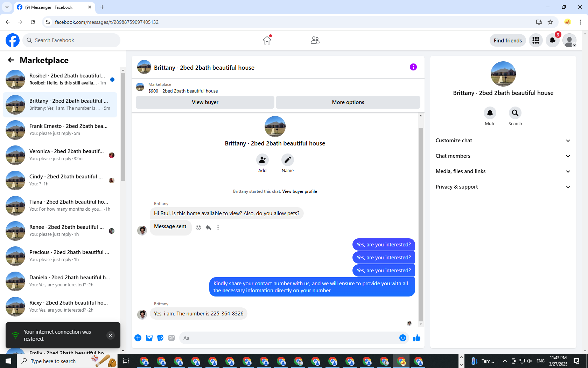Open the Windows Start menu
The width and height of the screenshot is (588, 368).
(x=8, y=361)
